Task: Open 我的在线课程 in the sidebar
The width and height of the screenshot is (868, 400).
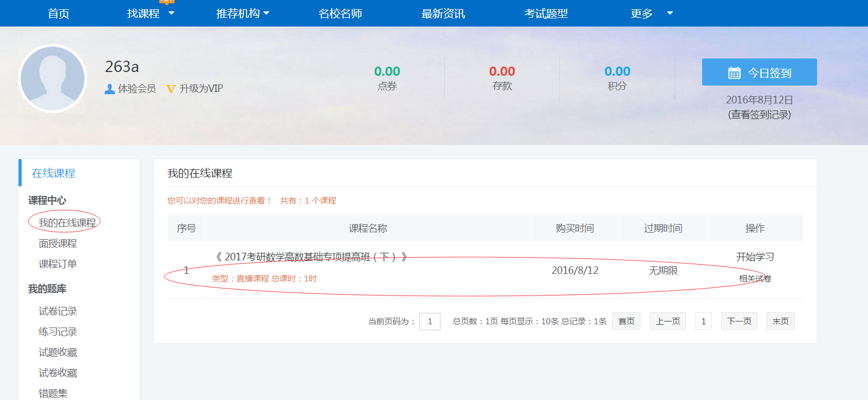Action: coord(67,222)
